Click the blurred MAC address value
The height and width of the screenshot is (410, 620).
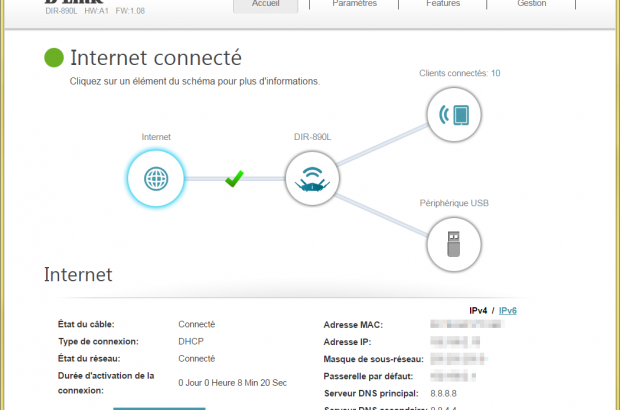tap(464, 325)
